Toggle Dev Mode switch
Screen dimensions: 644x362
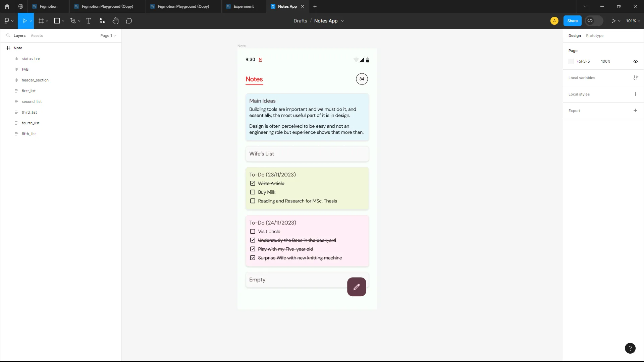[594, 21]
